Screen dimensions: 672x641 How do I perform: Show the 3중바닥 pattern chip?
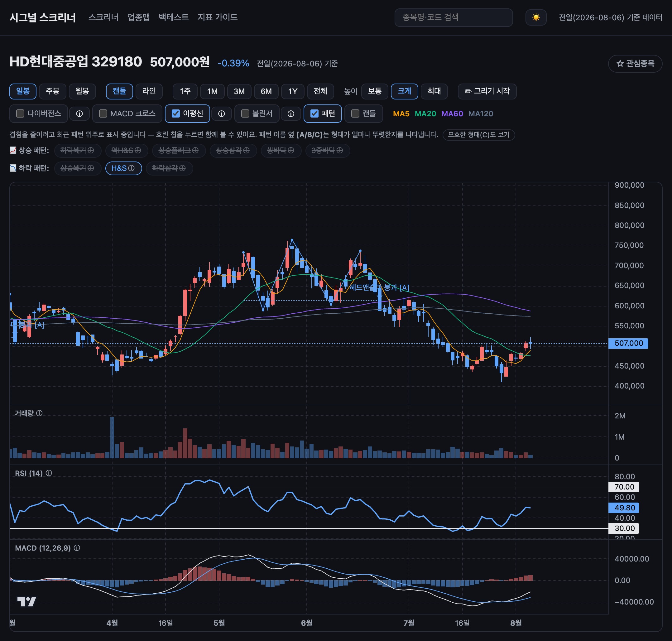point(327,150)
